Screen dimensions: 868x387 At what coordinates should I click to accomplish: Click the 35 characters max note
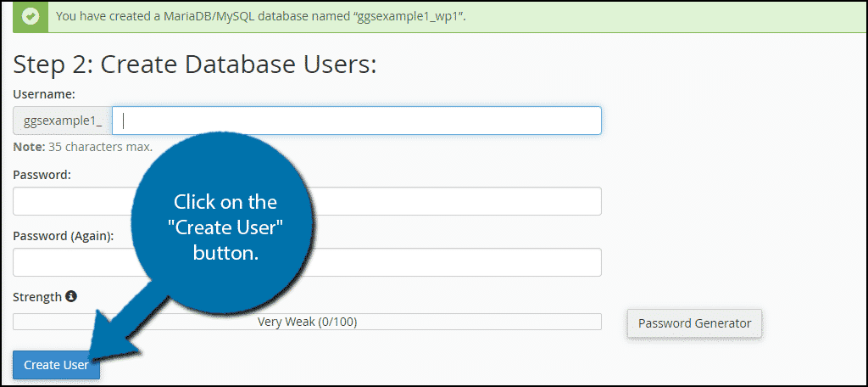coord(83,147)
